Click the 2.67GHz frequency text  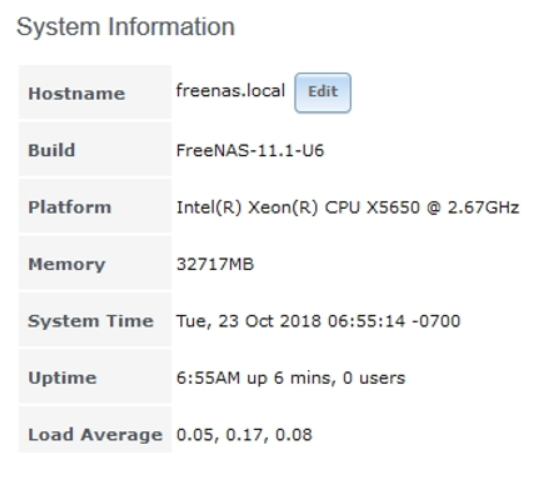[x=484, y=207]
